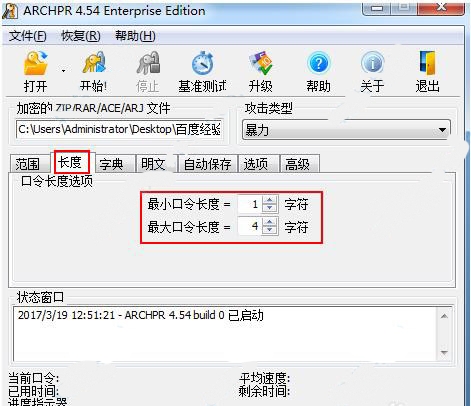Expand the small arrow next to 打开

tap(63, 71)
